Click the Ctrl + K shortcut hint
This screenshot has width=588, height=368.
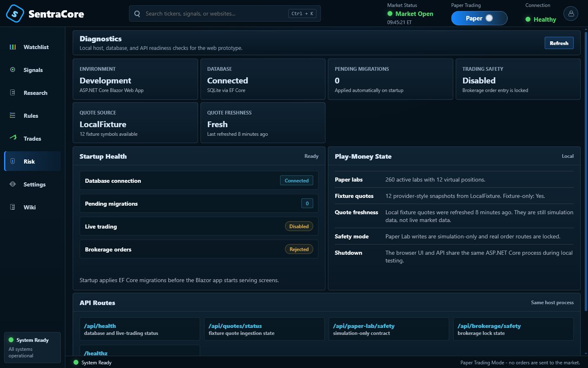tap(302, 13)
